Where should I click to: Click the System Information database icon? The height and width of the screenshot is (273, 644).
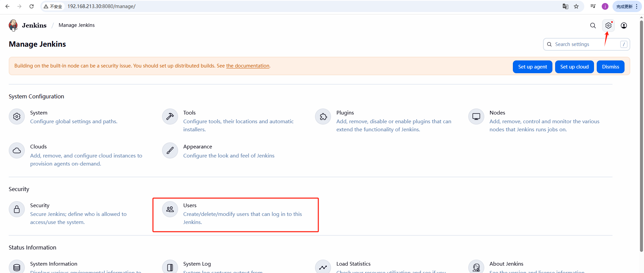(17, 267)
